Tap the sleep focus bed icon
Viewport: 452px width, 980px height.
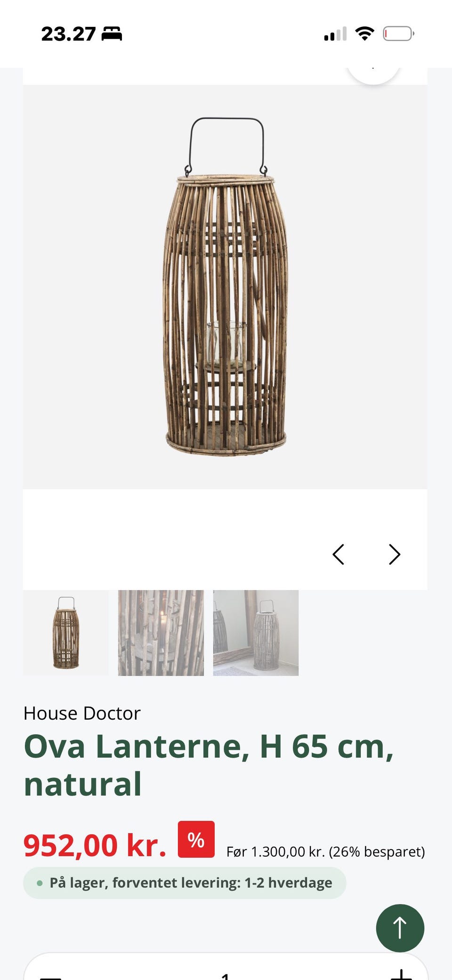point(112,34)
